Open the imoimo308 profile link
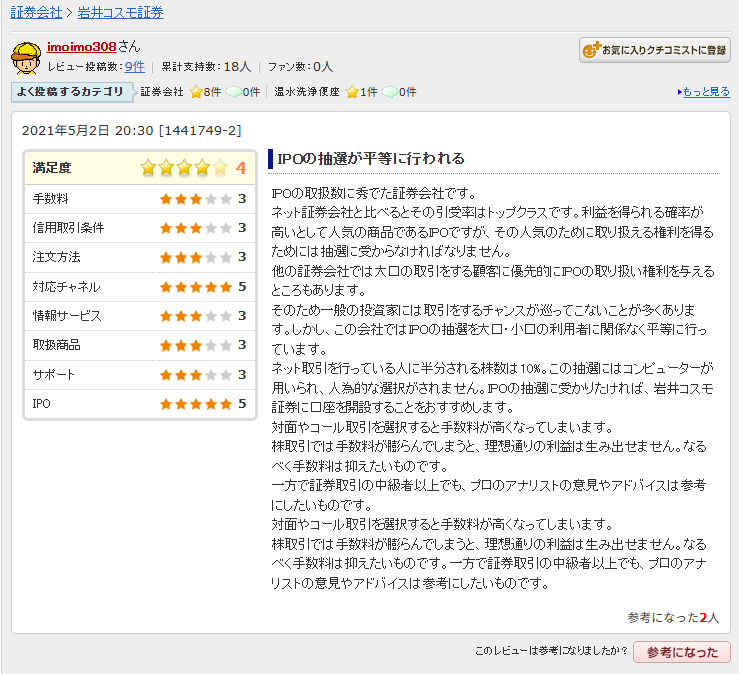Image resolution: width=739 pixels, height=674 pixels. [x=81, y=47]
